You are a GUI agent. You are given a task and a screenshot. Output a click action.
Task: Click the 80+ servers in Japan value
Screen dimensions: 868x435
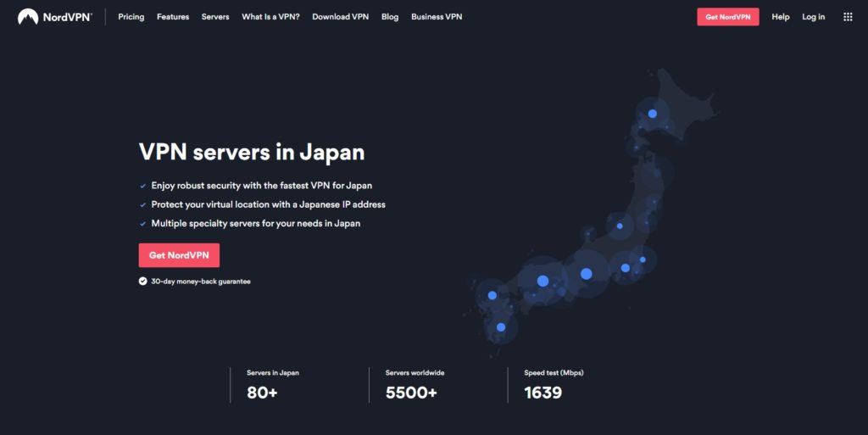pos(262,393)
